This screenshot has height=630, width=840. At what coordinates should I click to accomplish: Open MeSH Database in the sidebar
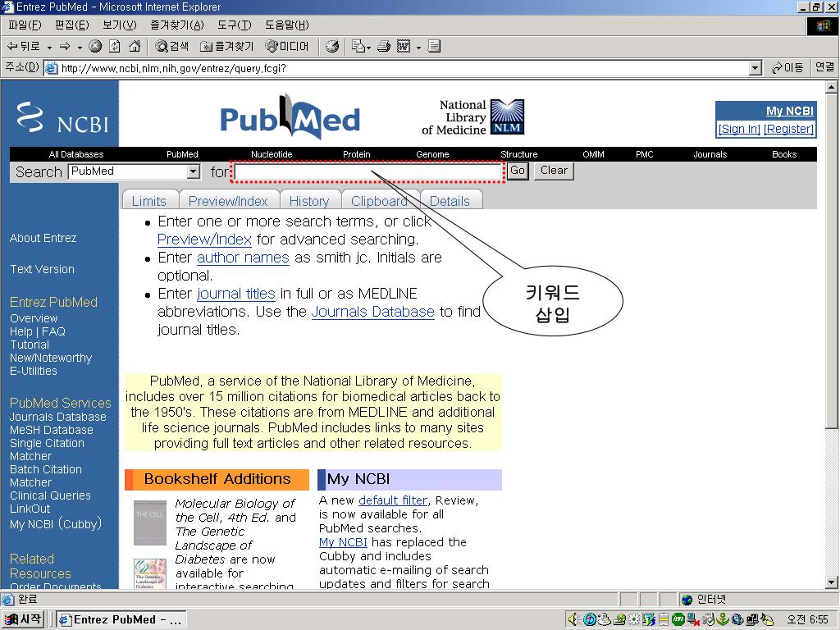coord(52,430)
